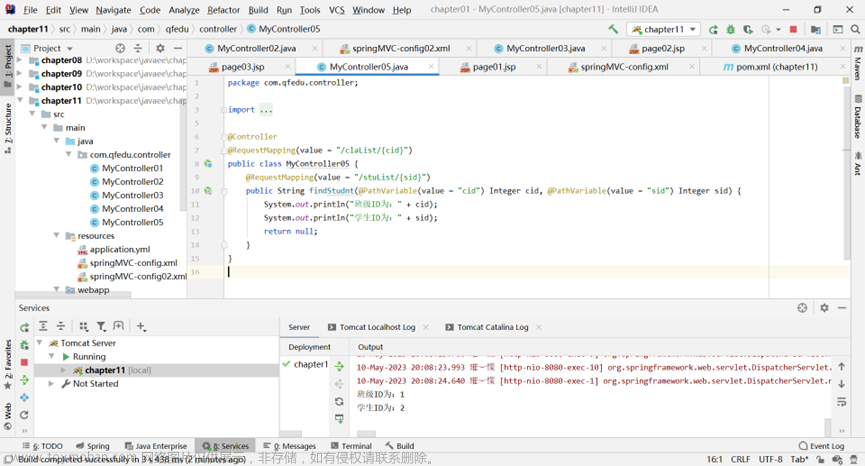Screen dimensions: 865x466
Task: Open application.yml file
Action: pyautogui.click(x=114, y=249)
